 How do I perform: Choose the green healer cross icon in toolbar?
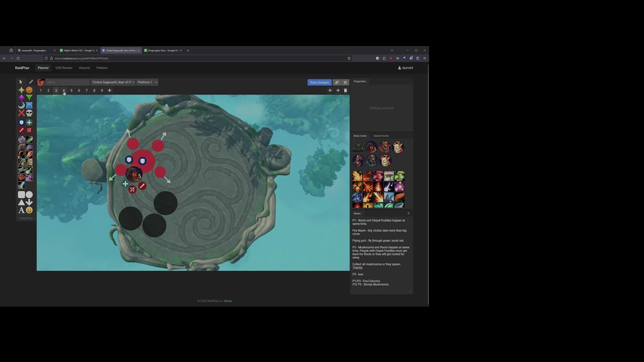point(29,122)
